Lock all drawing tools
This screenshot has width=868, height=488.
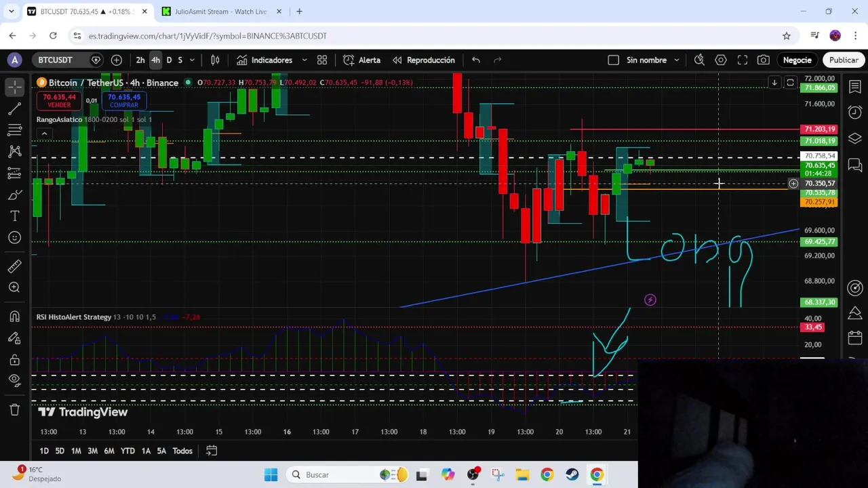(x=15, y=359)
